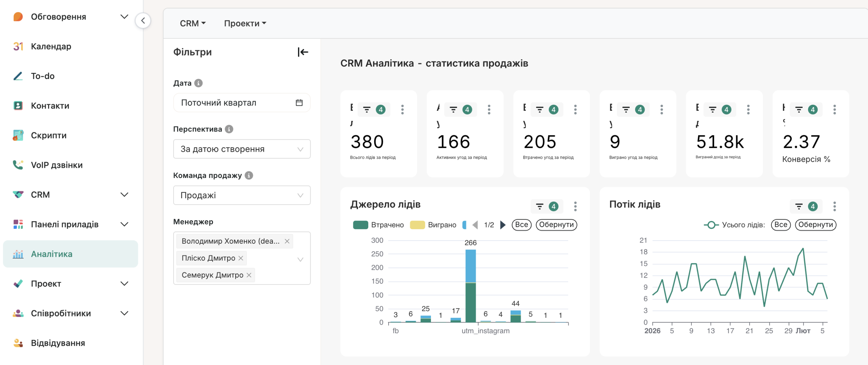Open the info tooltip next to Дата
Image resolution: width=868 pixels, height=365 pixels.
(199, 83)
